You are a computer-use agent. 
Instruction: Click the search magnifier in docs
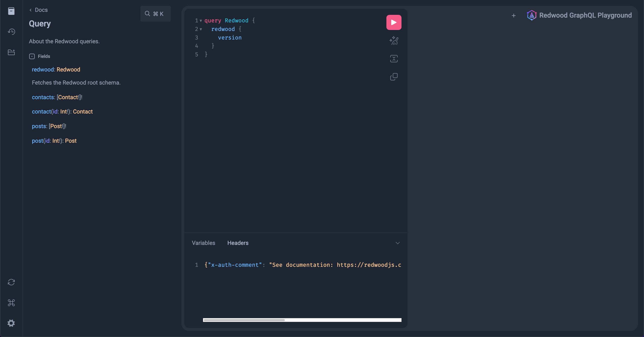tap(147, 14)
